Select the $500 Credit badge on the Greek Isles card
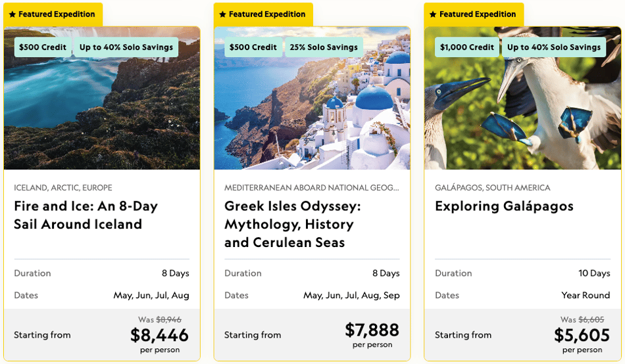 253,47
